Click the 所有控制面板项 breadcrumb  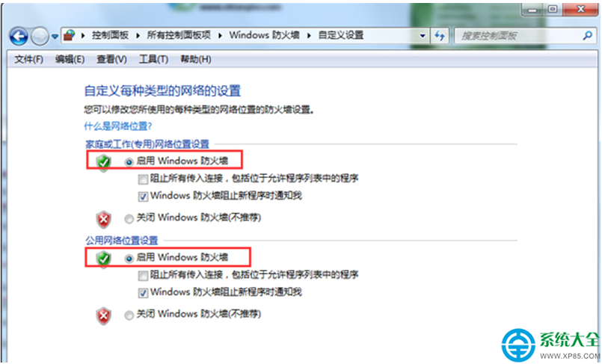(179, 36)
